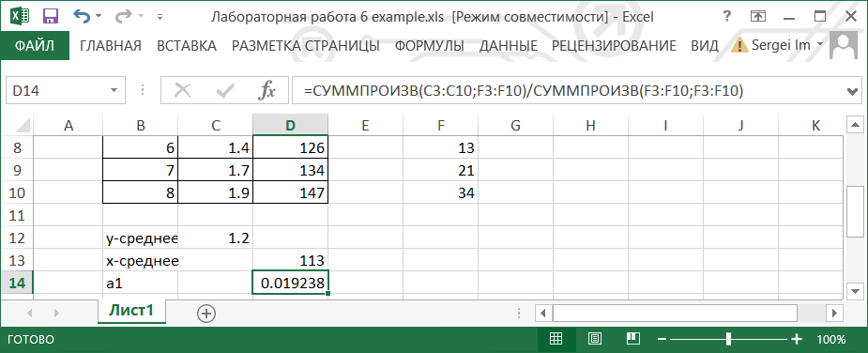Open Insert Function fx dialog

[266, 90]
